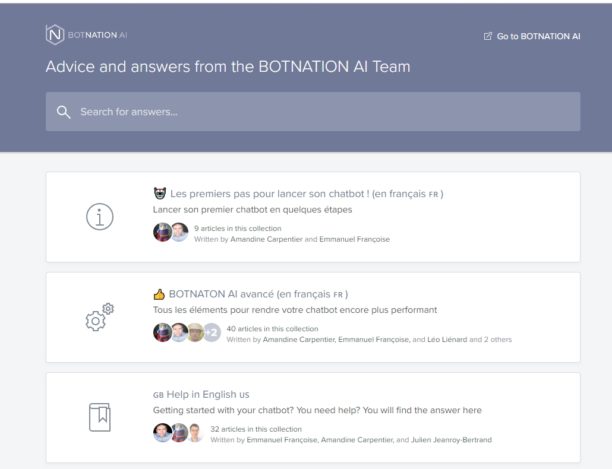Click text '32 articles in this collection'
Image resolution: width=612 pixels, height=469 pixels.
(256, 429)
